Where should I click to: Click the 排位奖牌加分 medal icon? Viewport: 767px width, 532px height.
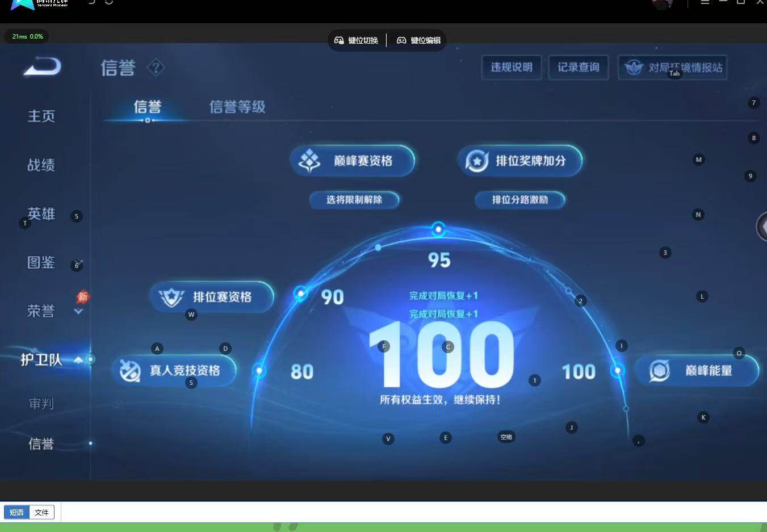477,161
